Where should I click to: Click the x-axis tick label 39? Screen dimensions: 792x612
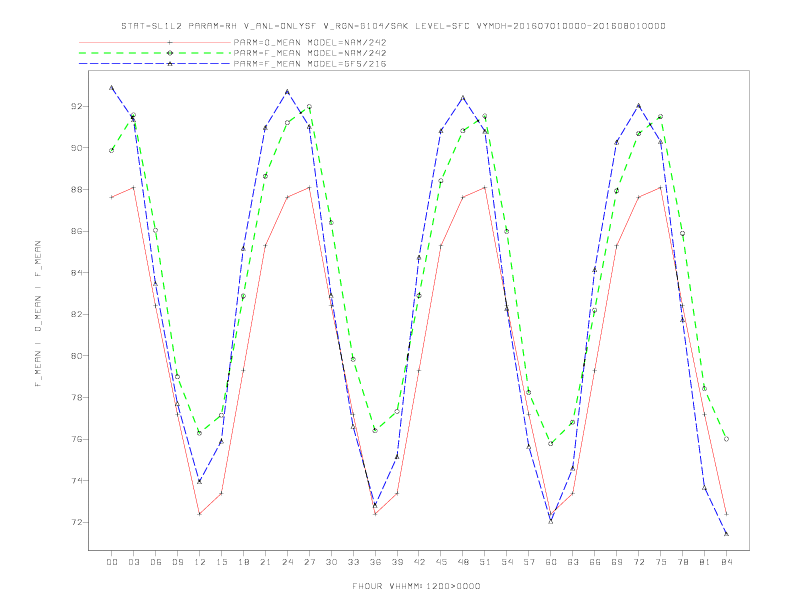click(397, 562)
